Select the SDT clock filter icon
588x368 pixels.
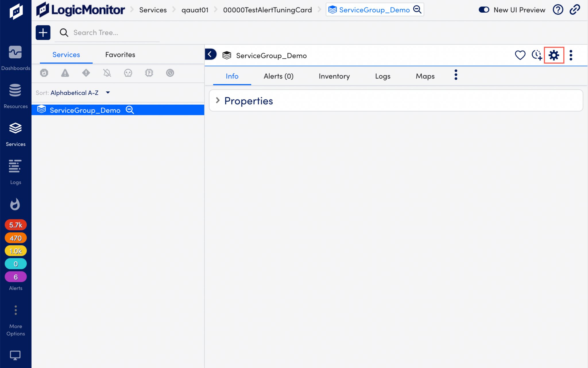(170, 73)
